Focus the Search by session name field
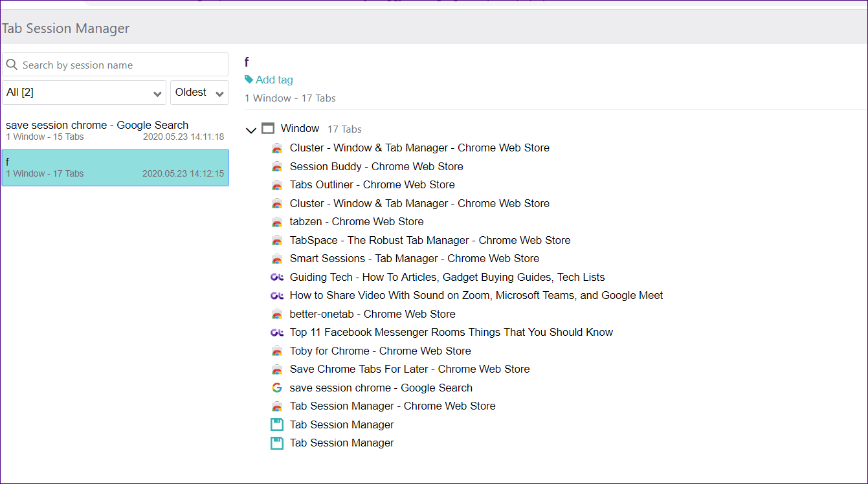Image resolution: width=868 pixels, height=484 pixels. (x=115, y=65)
